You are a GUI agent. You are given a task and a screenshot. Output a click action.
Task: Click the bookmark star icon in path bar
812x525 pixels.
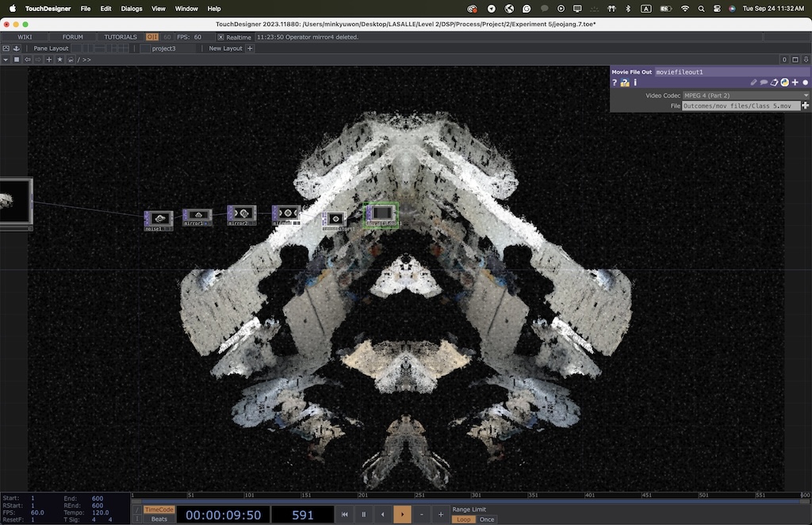(x=59, y=59)
